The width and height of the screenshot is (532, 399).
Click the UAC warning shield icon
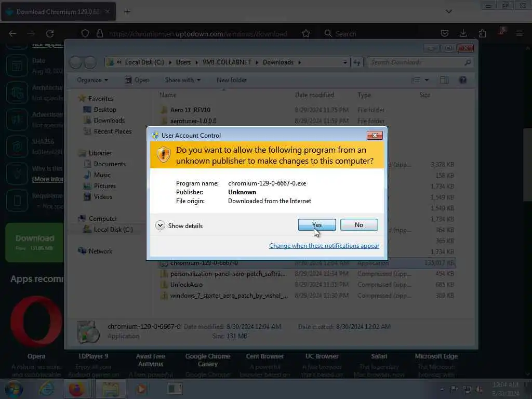(x=163, y=155)
